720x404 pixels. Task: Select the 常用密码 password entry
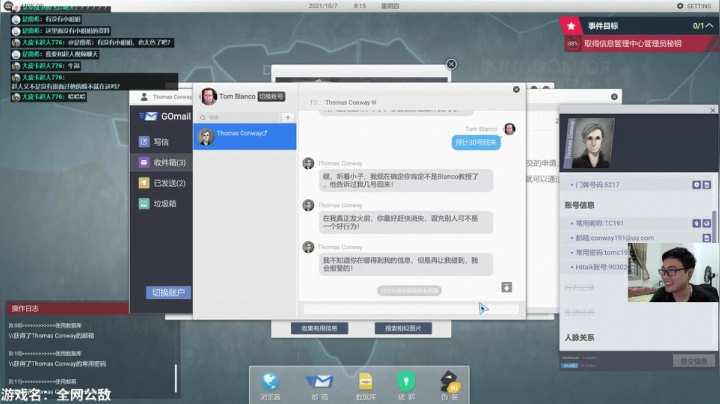599,252
